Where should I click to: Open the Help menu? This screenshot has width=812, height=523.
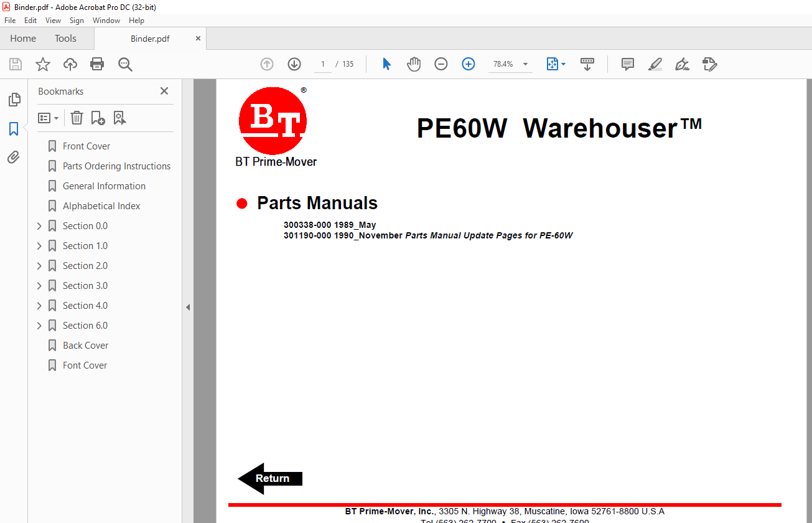[x=136, y=21]
